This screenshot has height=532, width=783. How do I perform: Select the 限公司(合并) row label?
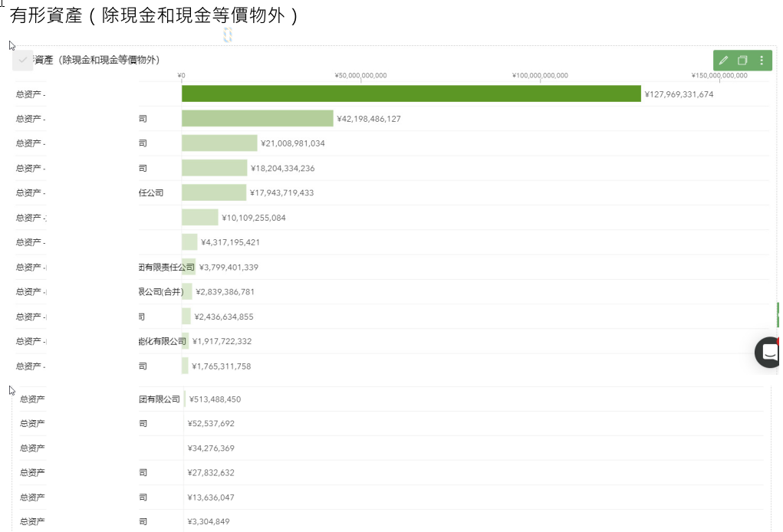[x=160, y=292]
